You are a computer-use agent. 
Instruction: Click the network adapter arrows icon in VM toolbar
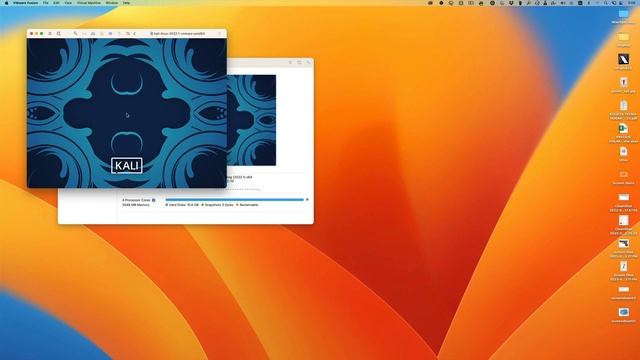(x=84, y=33)
